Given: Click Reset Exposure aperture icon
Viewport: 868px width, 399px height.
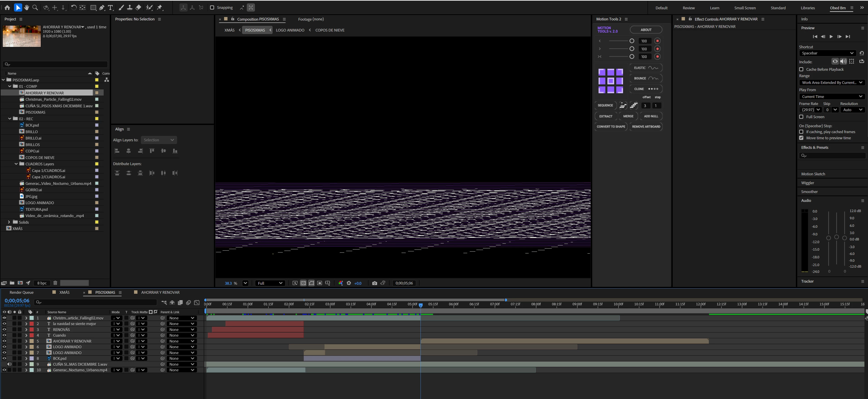Looking at the screenshot, I should click(349, 283).
